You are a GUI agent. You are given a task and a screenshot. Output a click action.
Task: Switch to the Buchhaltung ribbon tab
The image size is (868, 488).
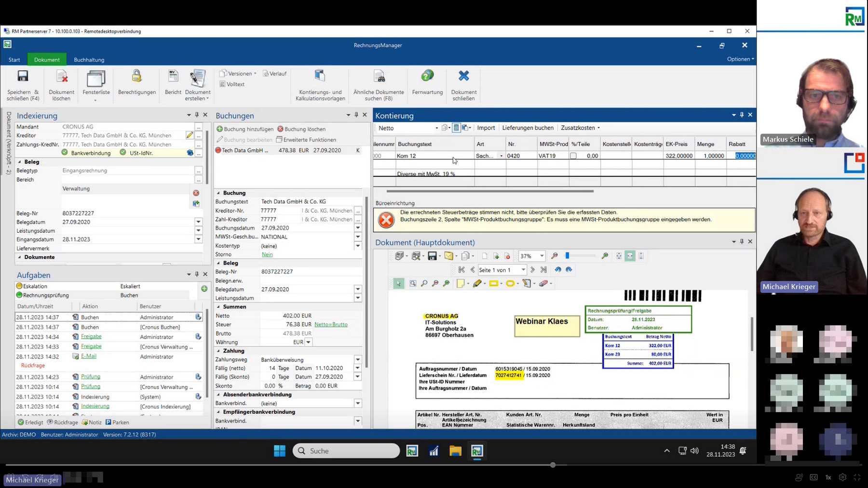89,60
